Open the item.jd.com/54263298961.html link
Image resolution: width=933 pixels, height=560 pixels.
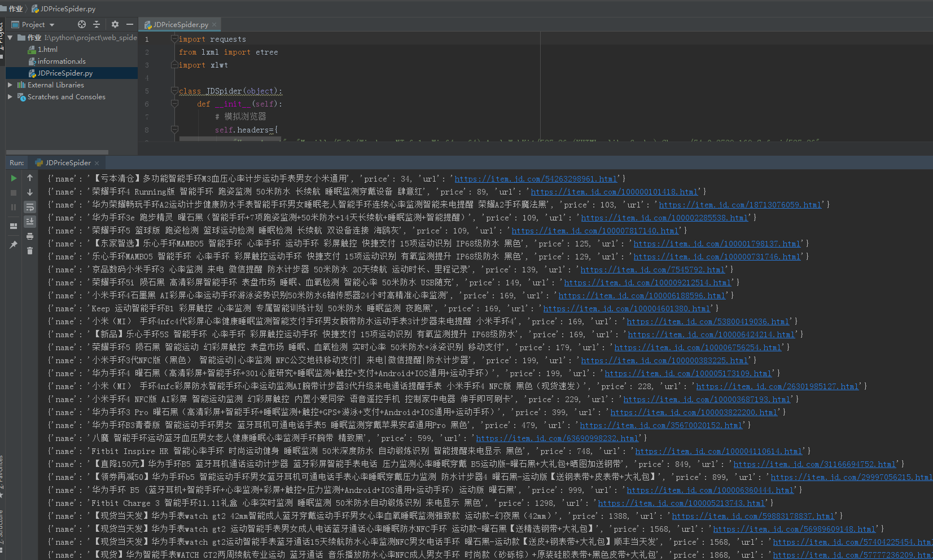click(x=536, y=179)
